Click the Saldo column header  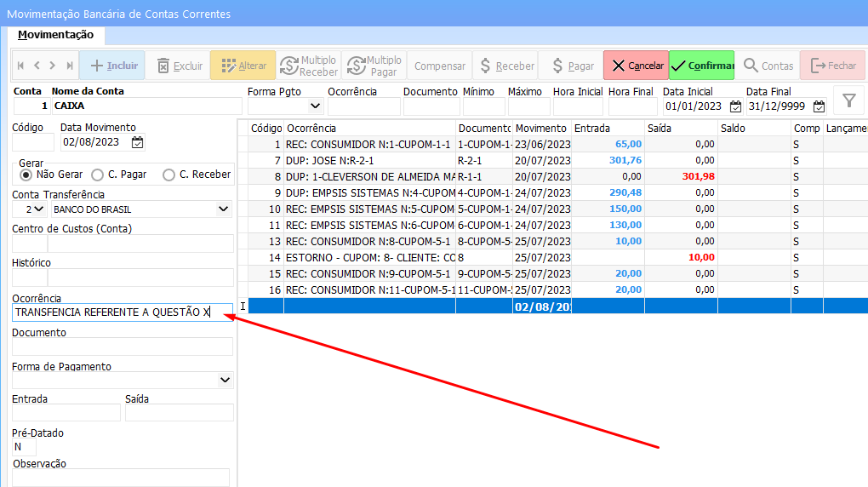click(x=754, y=129)
